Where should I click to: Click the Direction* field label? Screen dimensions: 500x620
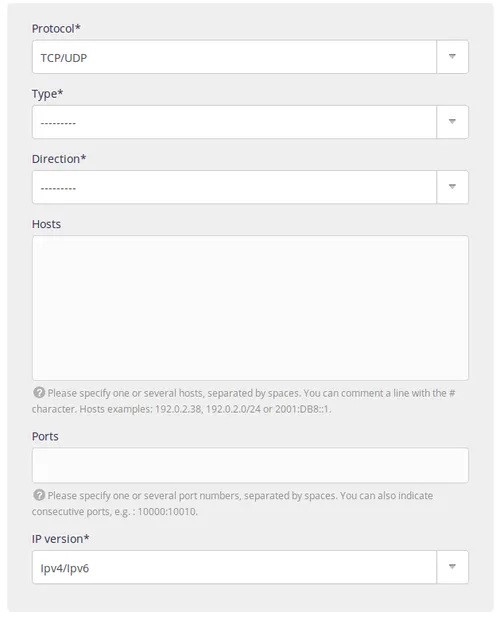(59, 159)
